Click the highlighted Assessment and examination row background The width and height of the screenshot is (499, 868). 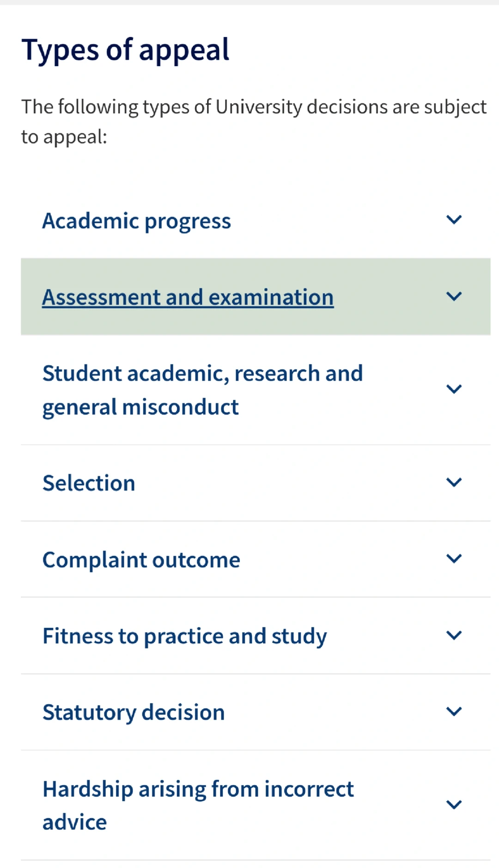(x=256, y=297)
